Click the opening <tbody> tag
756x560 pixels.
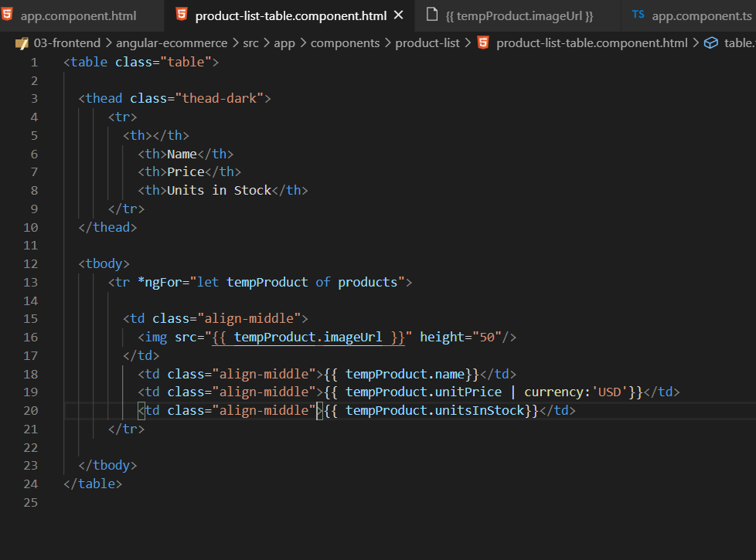coord(104,264)
